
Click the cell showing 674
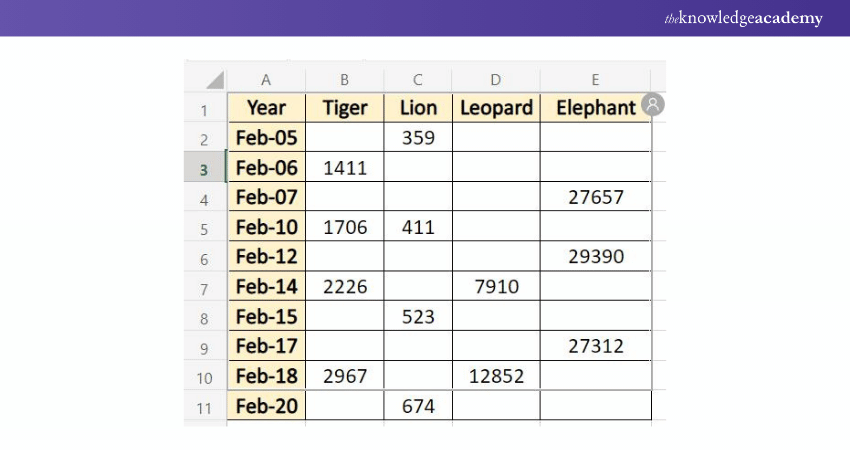(418, 407)
